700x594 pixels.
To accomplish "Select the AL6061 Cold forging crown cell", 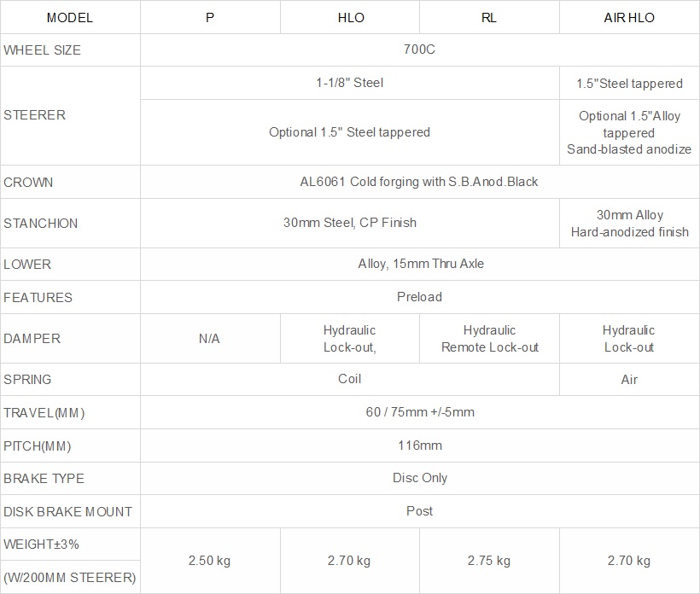I will point(420,182).
